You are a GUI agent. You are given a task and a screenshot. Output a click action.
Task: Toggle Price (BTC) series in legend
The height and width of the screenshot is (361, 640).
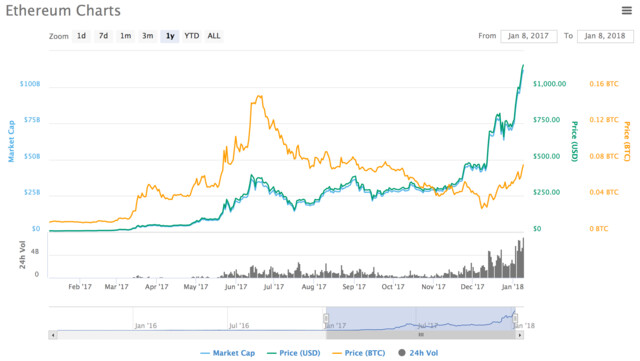pos(359,353)
